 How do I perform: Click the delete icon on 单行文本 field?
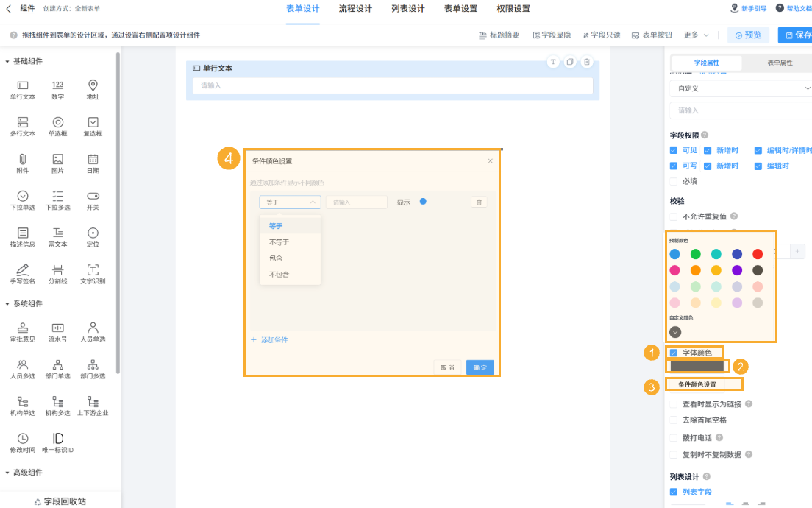click(587, 62)
